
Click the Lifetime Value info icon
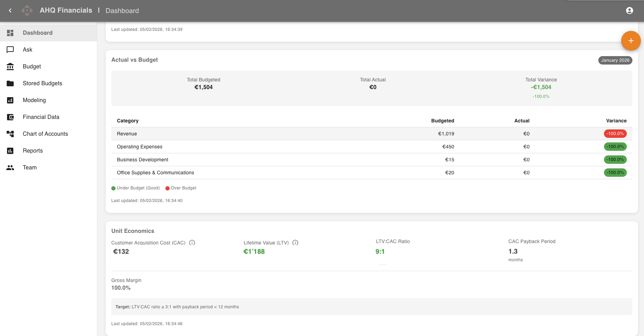295,242
